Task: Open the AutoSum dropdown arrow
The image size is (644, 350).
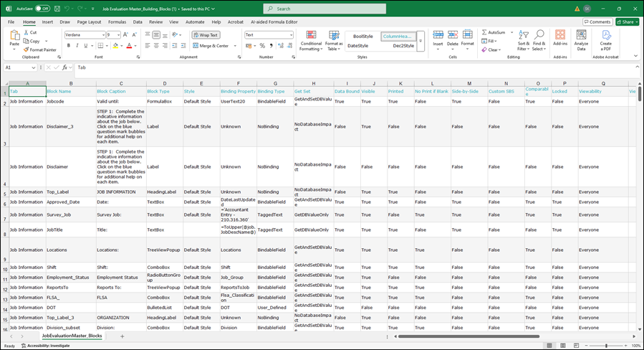Action: pyautogui.click(x=511, y=32)
